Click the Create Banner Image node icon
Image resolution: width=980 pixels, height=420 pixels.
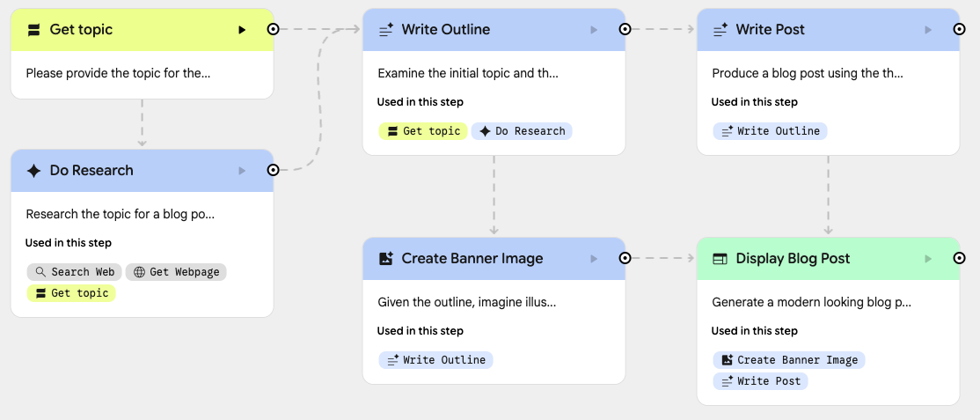[x=385, y=259]
